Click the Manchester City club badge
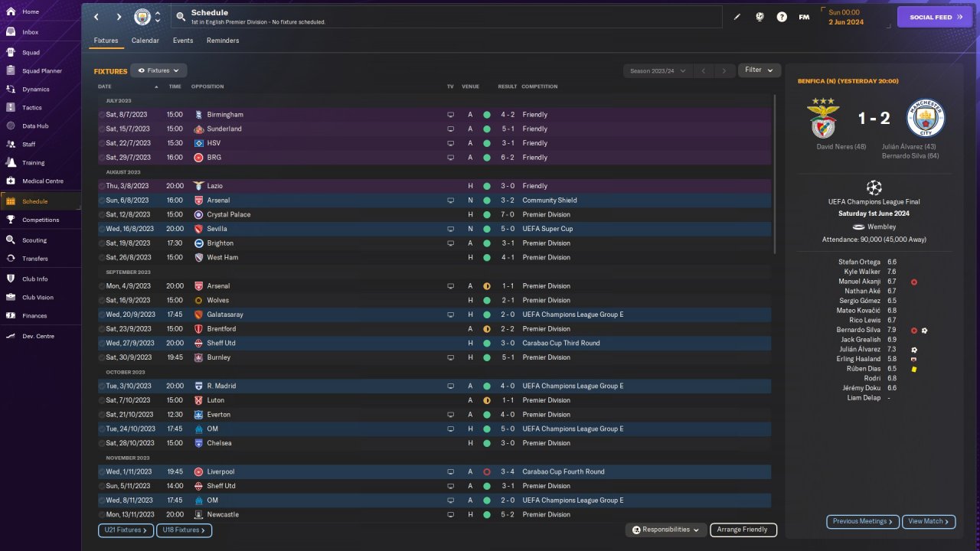The width and height of the screenshot is (980, 551). click(142, 17)
